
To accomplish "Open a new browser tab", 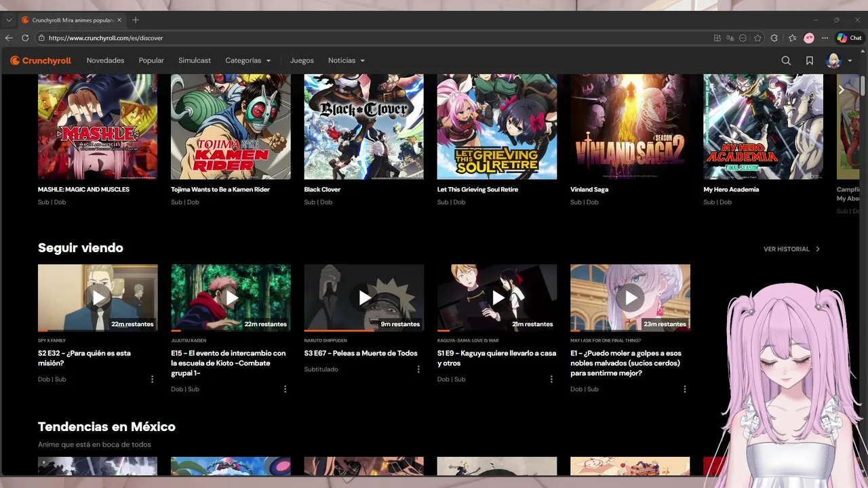I will click(136, 20).
